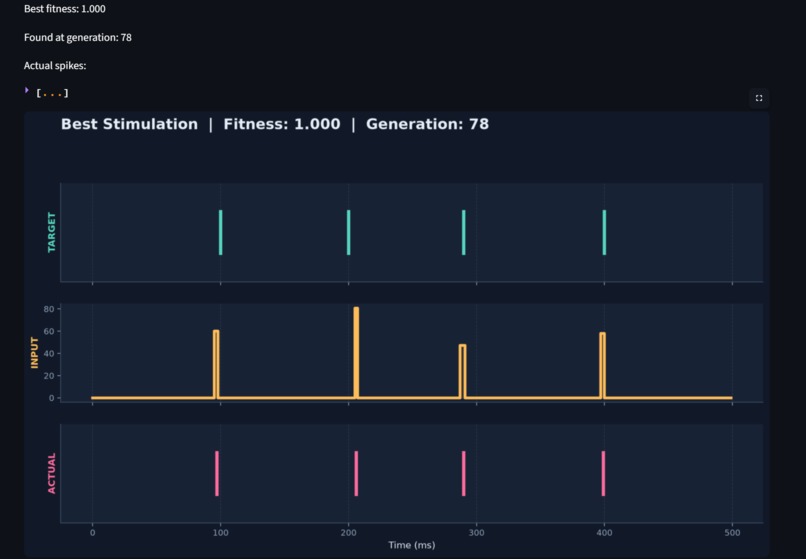806x559 pixels.
Task: Click the ACTUAL spike near 290 ms
Action: (464, 474)
